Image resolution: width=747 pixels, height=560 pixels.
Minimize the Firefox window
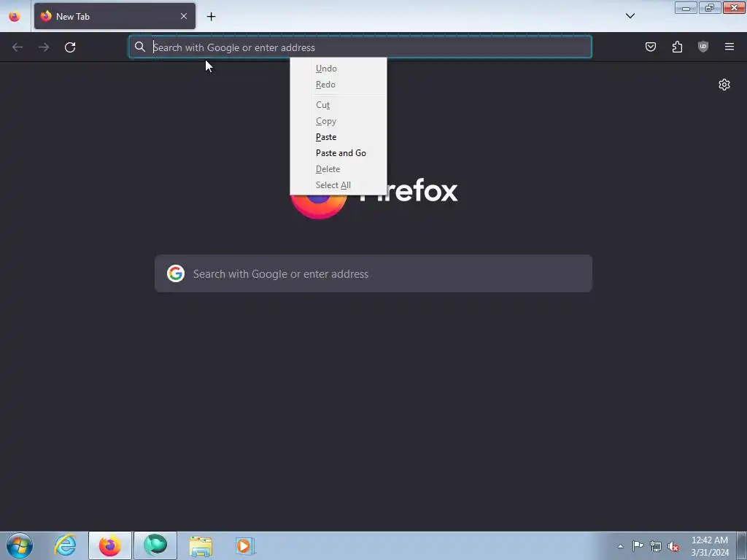686,7
